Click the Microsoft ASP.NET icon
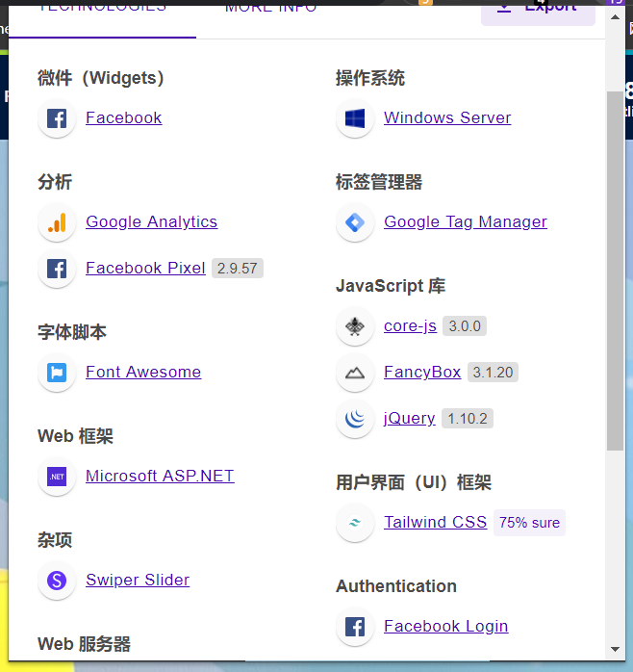 (57, 477)
